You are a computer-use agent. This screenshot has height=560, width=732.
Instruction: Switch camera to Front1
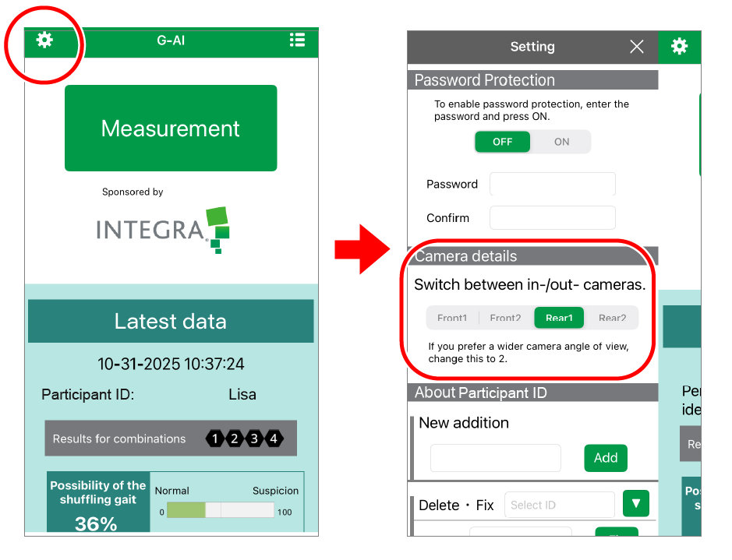pyautogui.click(x=452, y=318)
